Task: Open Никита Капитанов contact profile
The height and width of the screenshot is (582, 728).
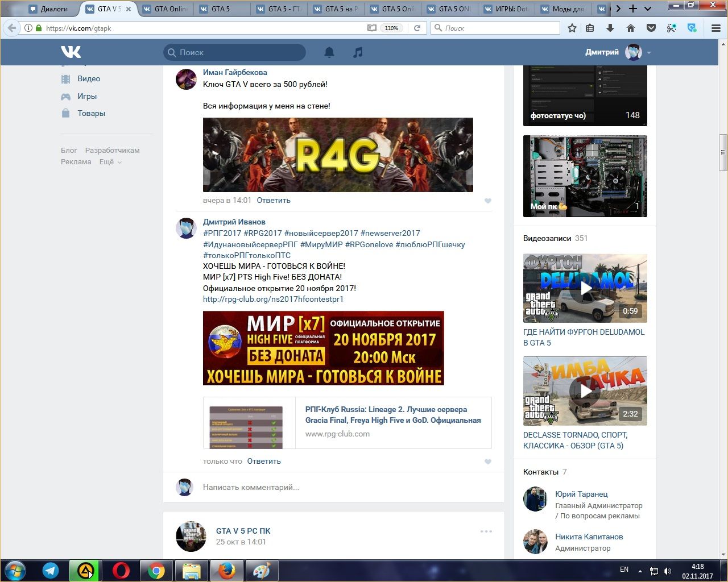Action: tap(589, 537)
